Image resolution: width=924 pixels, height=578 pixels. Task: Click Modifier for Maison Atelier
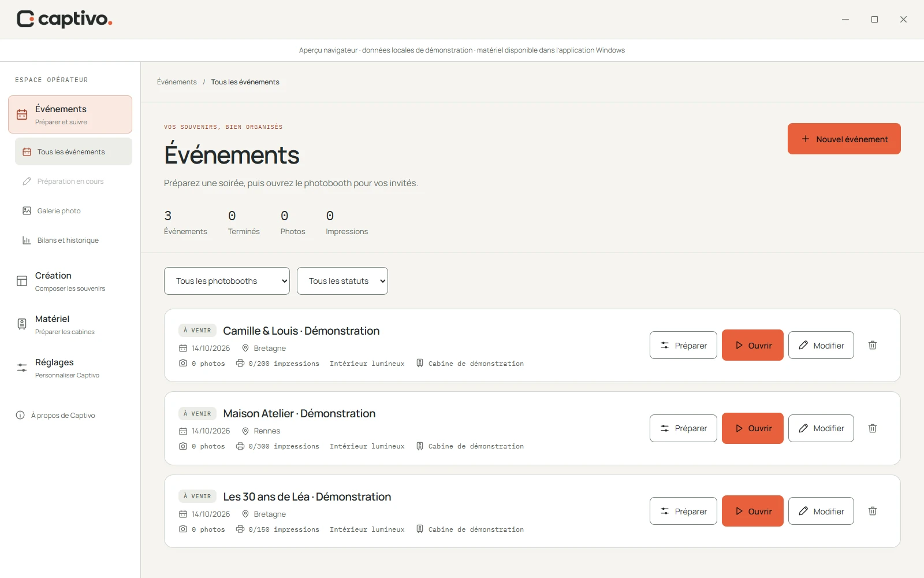821,428
